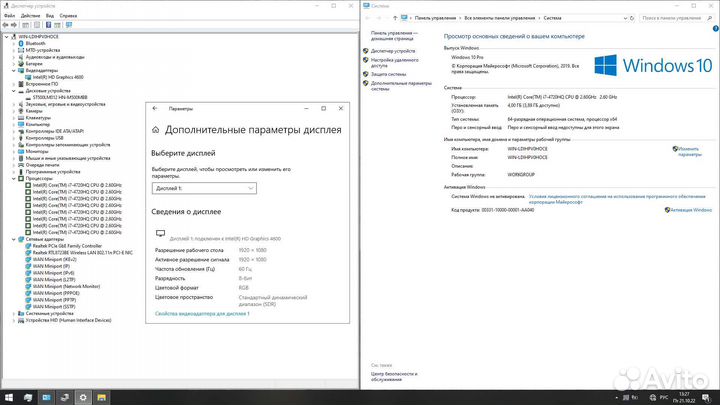
Task: Collapse the Сетевые адаптеры category
Action: (x=14, y=239)
